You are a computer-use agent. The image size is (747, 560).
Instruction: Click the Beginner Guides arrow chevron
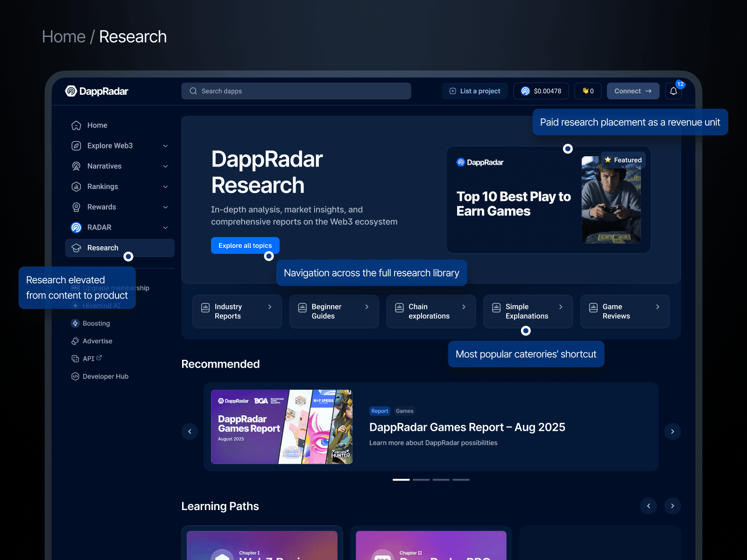367,307
